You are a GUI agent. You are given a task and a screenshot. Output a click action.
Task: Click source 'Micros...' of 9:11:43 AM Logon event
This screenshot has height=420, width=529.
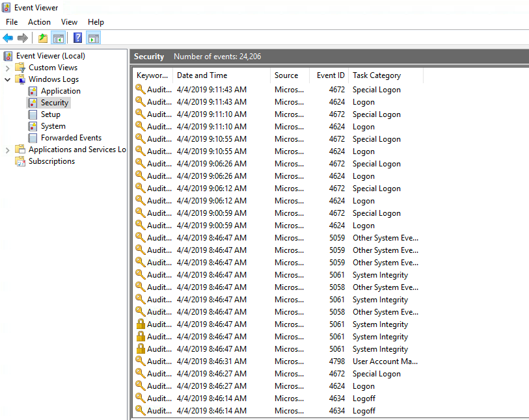pyautogui.click(x=289, y=102)
